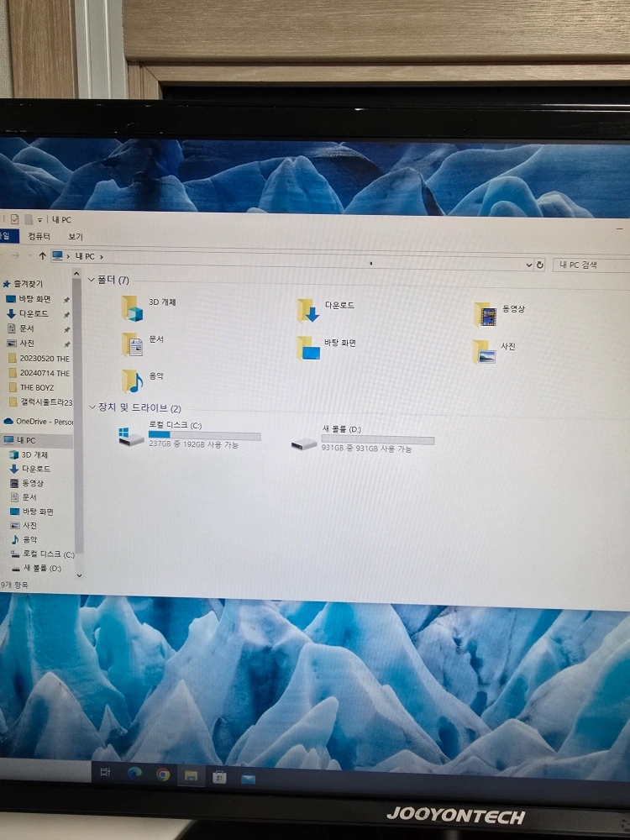Select the 음악 folder icon
The height and width of the screenshot is (840, 630).
(x=133, y=381)
